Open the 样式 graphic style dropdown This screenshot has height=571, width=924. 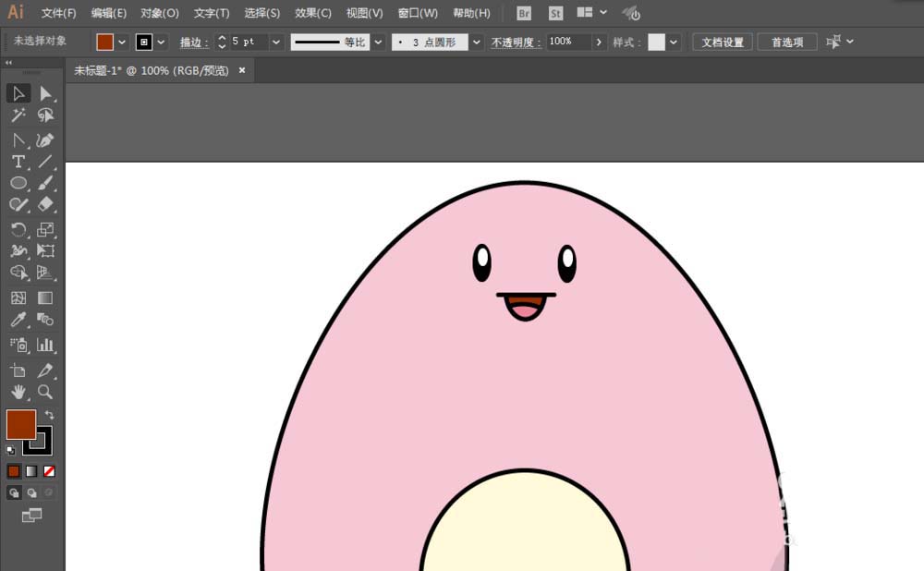(673, 43)
